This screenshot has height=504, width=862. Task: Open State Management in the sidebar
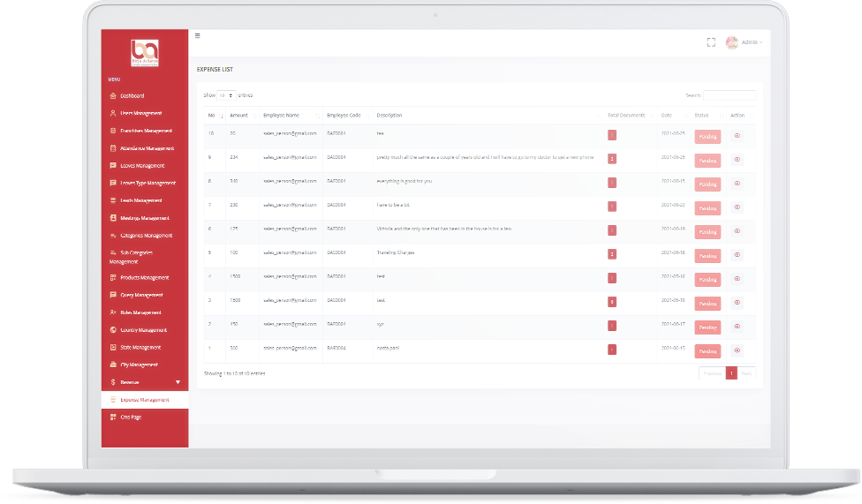[145, 348]
